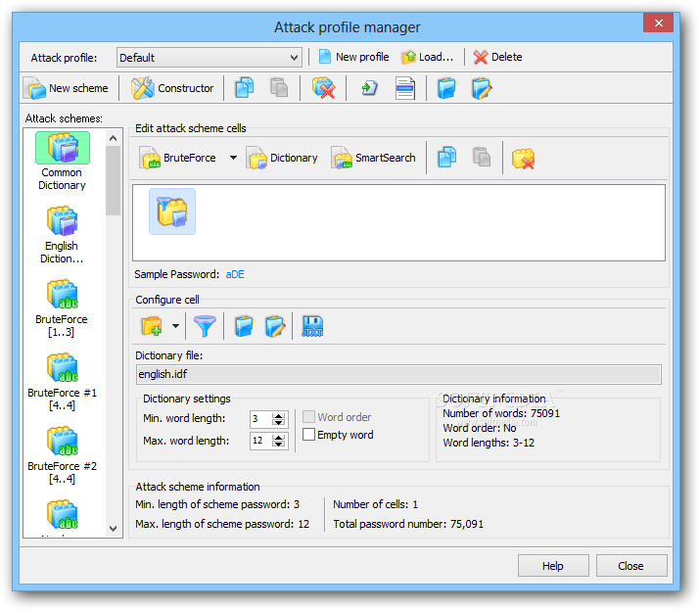Click the Dictionary file field english.idf

click(x=398, y=374)
